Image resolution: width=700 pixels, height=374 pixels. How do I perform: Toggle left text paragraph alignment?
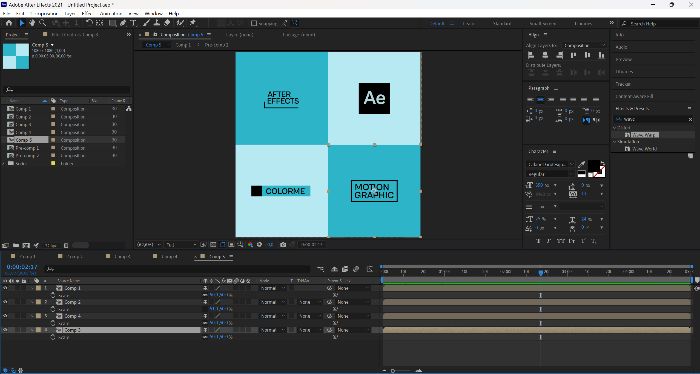click(530, 100)
